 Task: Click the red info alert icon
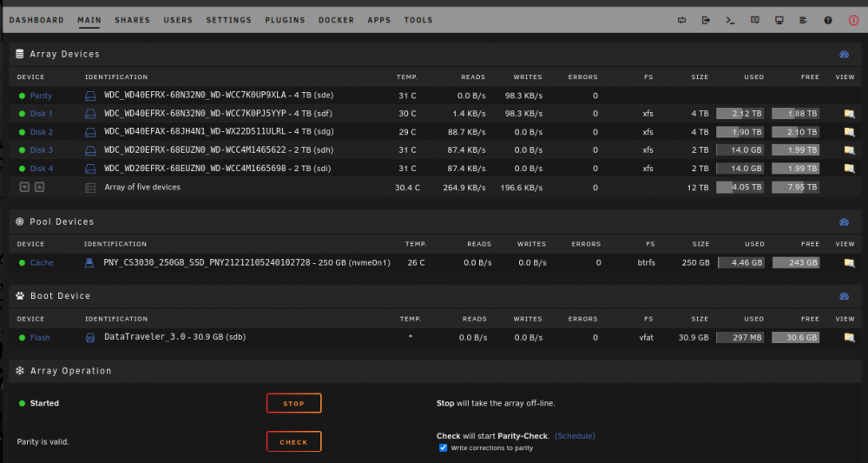tap(853, 21)
